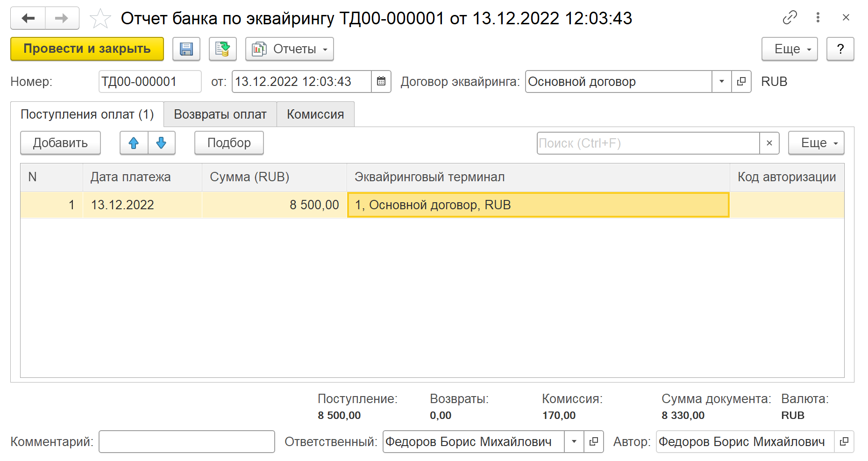Click the post document icon
This screenshot has height=461, width=868.
point(222,49)
